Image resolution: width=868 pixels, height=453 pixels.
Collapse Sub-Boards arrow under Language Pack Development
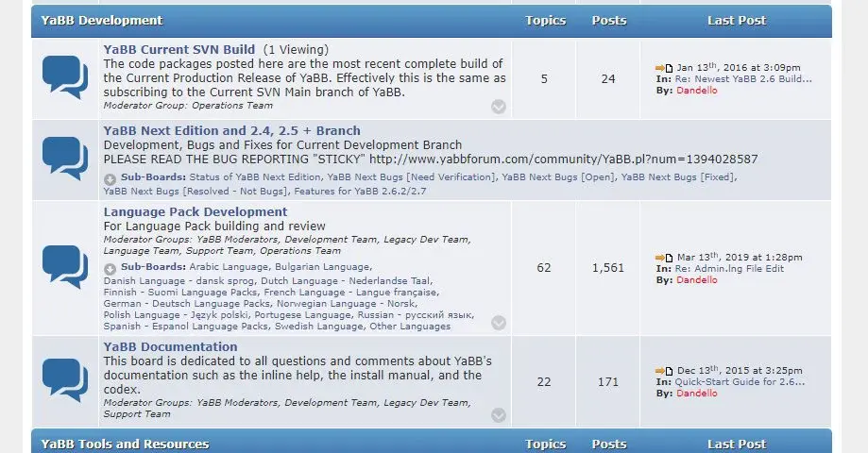110,269
